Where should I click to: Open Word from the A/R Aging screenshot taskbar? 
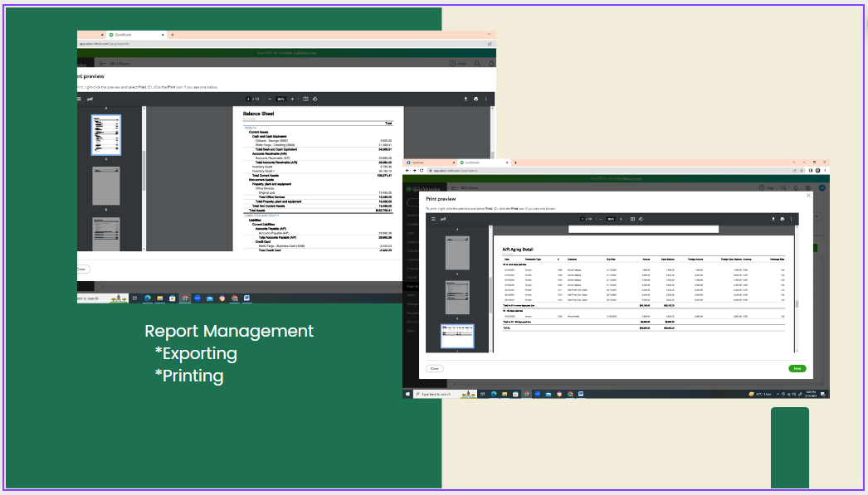[x=581, y=395]
